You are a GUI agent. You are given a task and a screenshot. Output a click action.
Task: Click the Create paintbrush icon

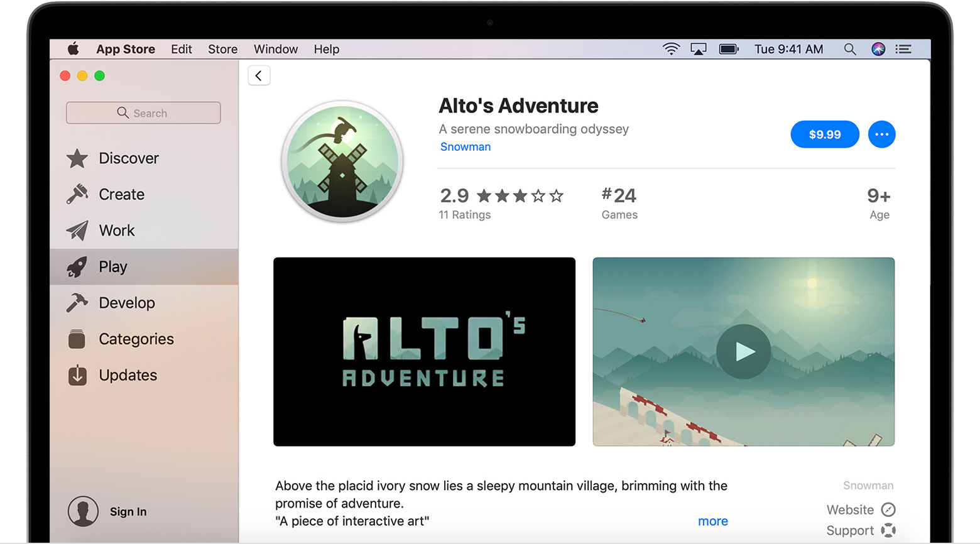tap(77, 194)
